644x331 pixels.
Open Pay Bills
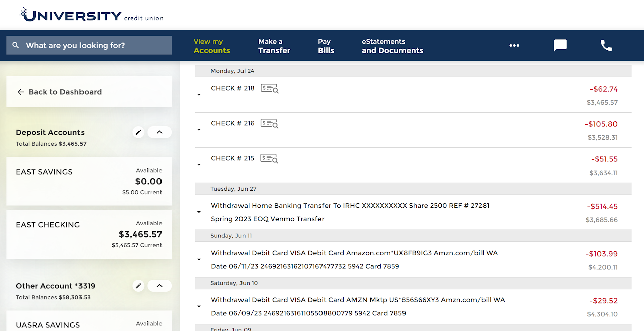(x=326, y=45)
